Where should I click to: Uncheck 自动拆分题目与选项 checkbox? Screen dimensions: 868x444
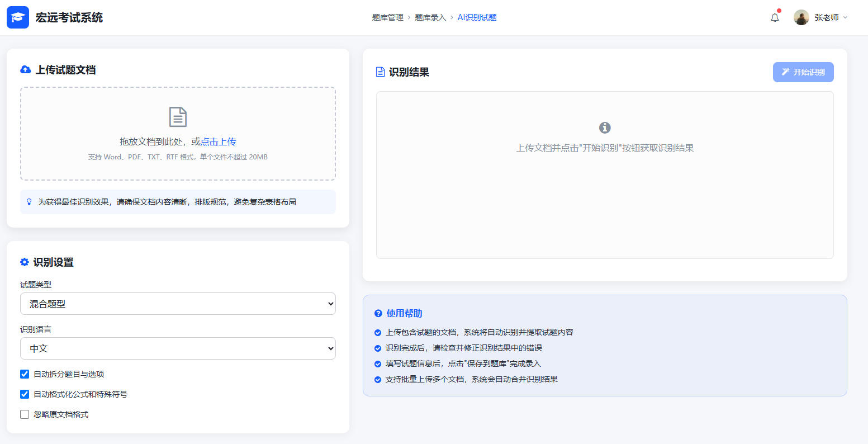(x=25, y=374)
